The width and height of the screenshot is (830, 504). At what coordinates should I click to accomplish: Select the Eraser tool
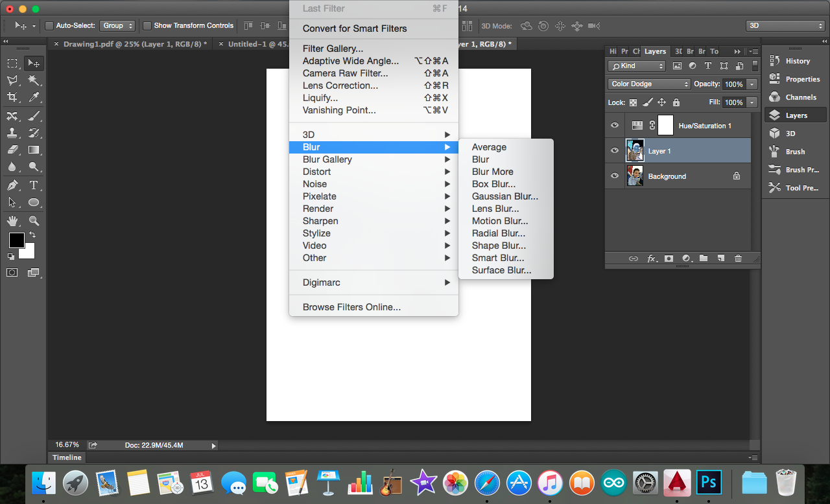point(12,150)
